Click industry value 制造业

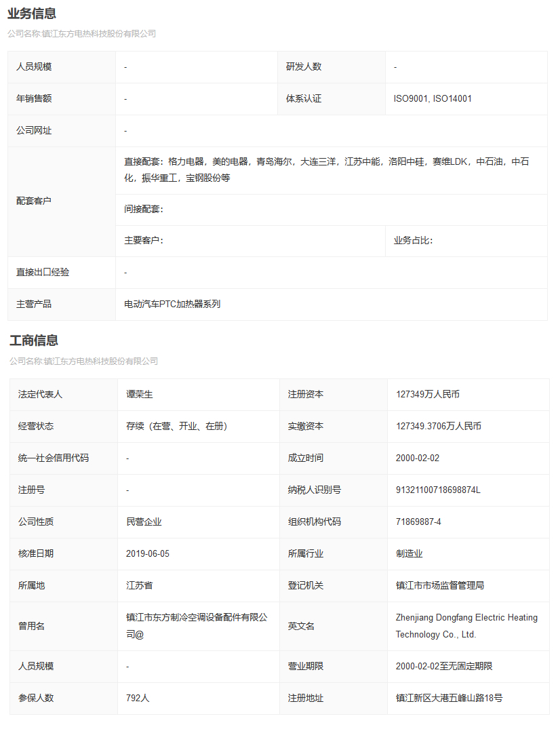[409, 554]
